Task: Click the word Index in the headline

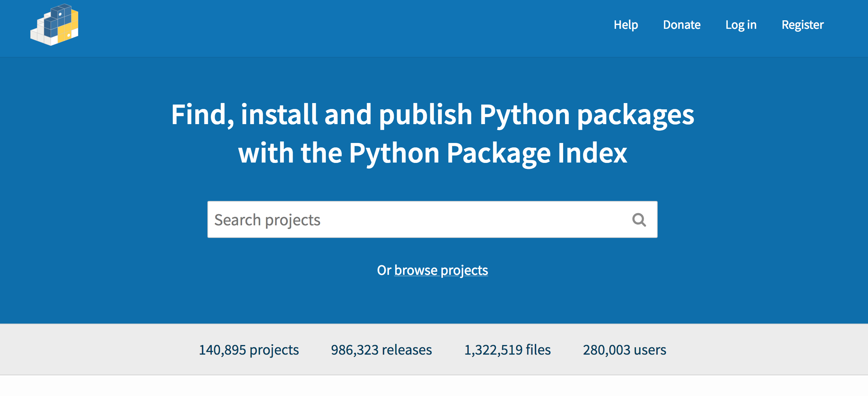Action: coord(592,153)
